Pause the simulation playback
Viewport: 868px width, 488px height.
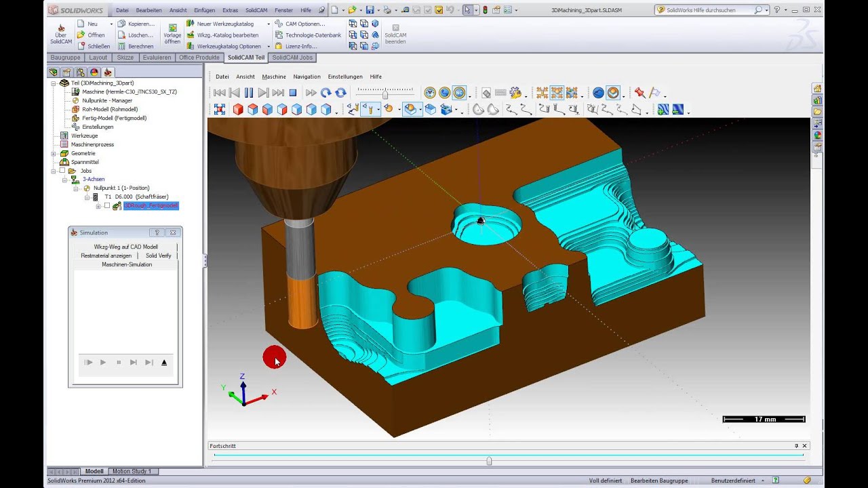(249, 93)
